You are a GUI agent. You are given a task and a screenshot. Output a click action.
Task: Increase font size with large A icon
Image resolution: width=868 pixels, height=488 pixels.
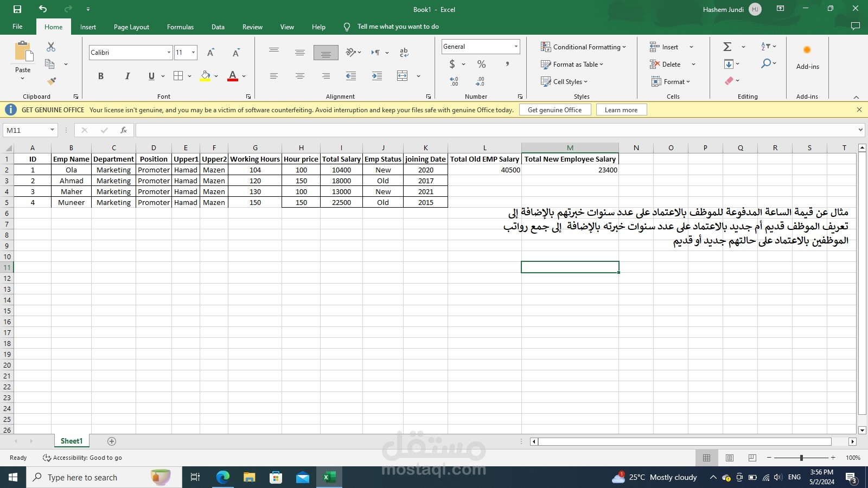point(210,53)
